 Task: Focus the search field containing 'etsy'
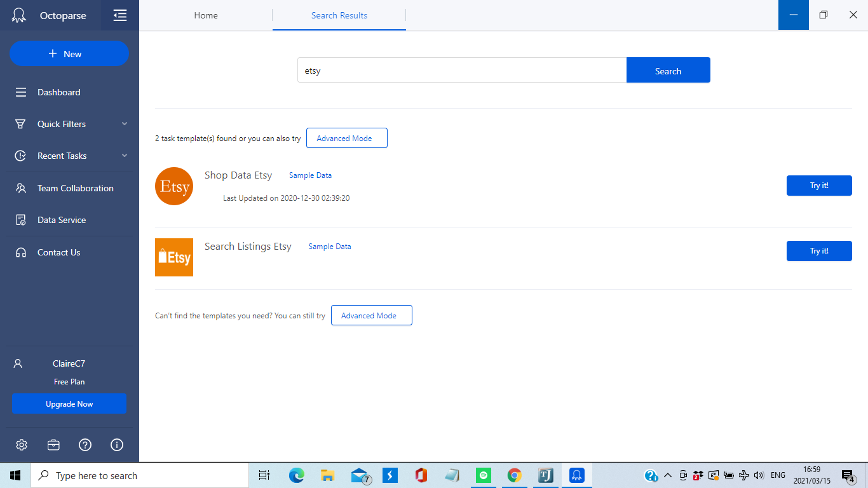tap(462, 71)
